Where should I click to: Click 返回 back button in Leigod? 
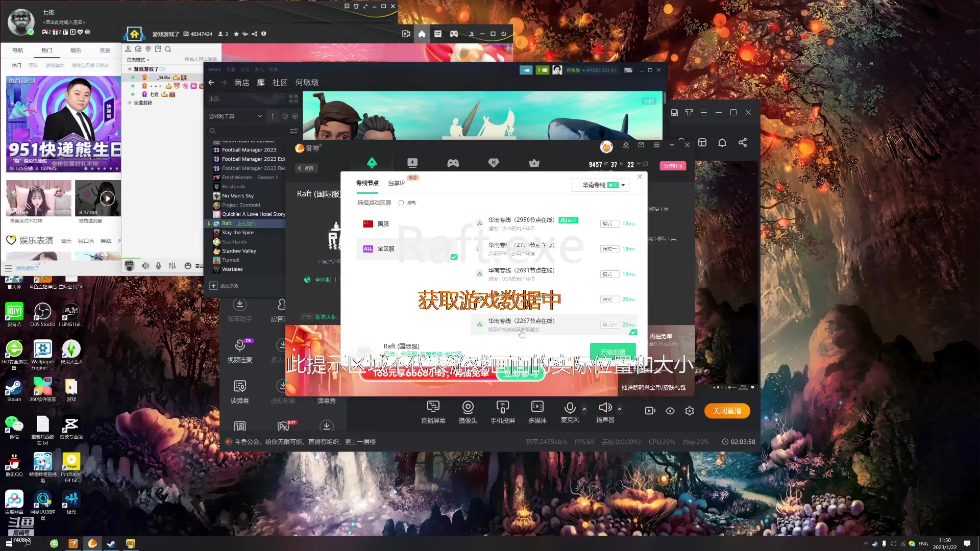[x=306, y=168]
